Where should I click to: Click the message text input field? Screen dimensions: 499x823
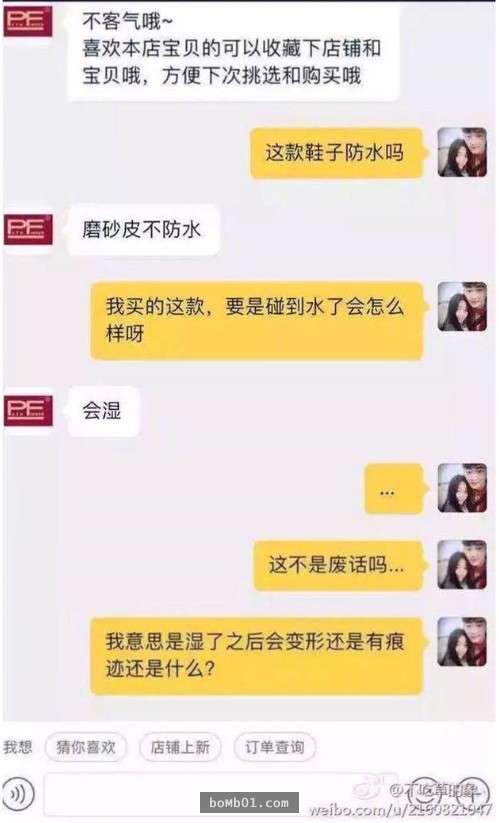(220, 794)
